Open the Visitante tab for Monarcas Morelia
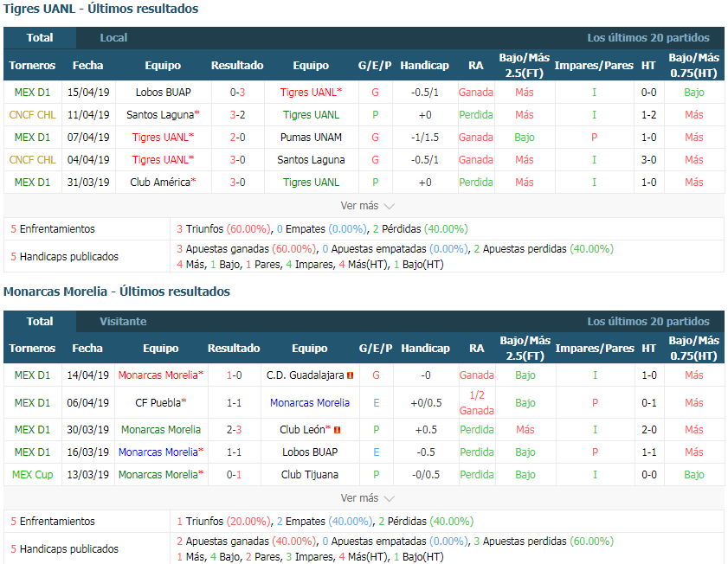Viewport: 728px width, 564px height. coord(123,321)
